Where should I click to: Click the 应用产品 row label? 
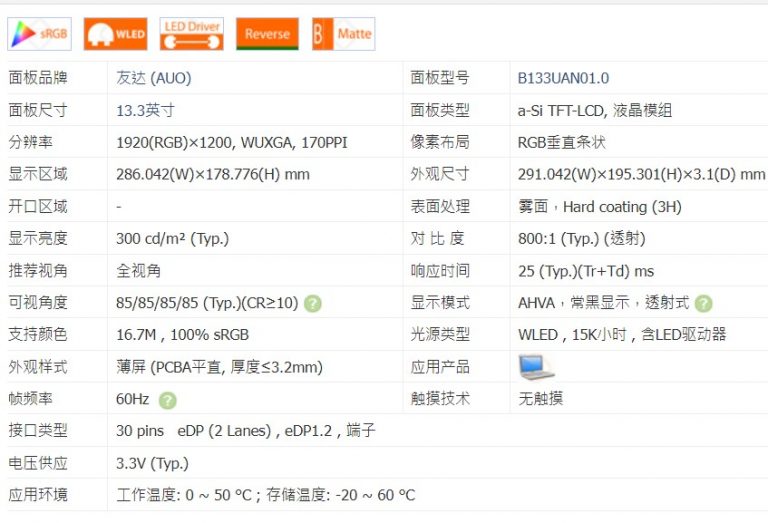point(440,367)
